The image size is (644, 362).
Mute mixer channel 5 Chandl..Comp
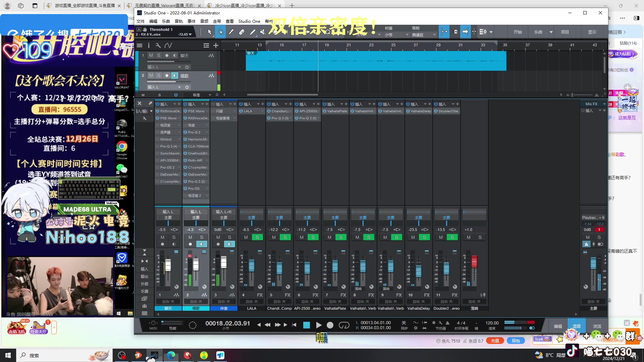pos(274,237)
